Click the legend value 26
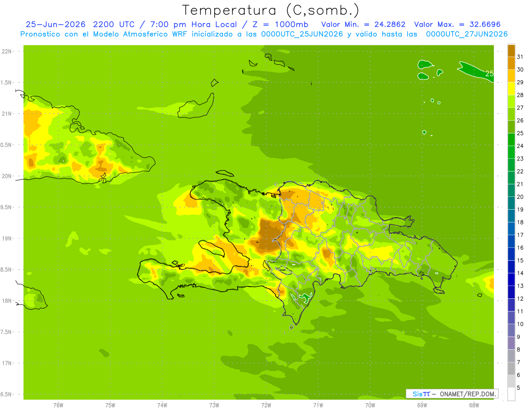532x411 pixels. (x=520, y=120)
